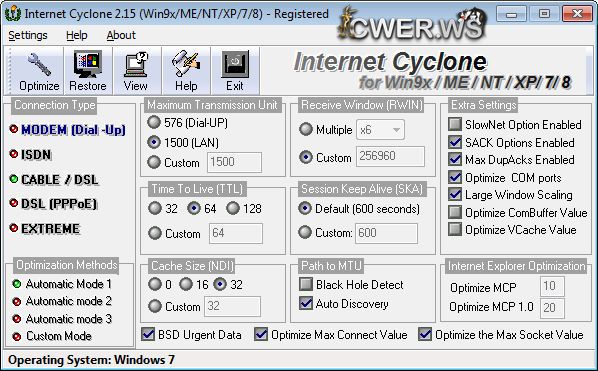Click the Optimize MCP value field

[552, 286]
